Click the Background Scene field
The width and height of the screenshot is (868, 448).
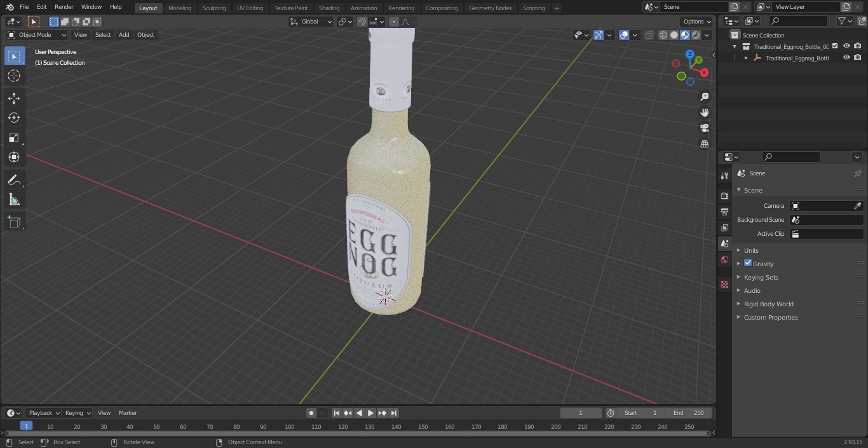tap(826, 220)
